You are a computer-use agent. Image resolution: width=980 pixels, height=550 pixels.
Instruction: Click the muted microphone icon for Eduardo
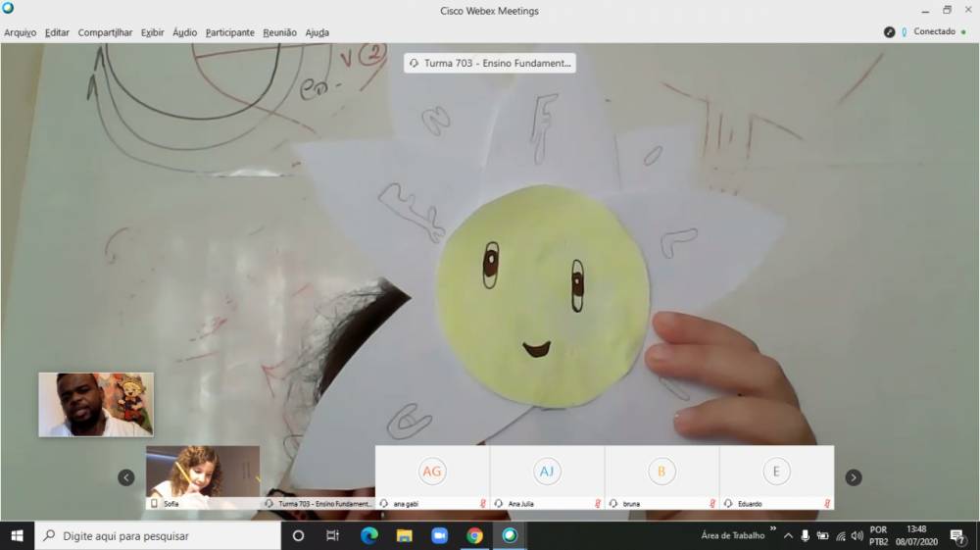click(827, 503)
